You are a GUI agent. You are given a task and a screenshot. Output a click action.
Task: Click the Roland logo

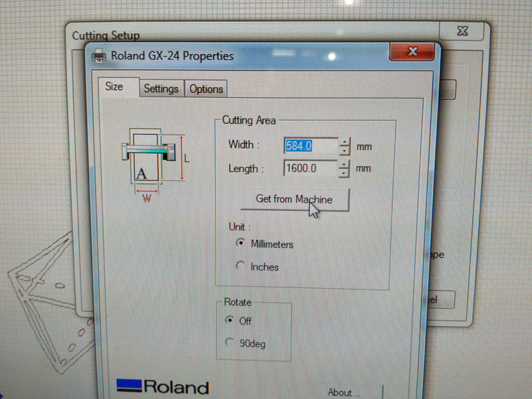pyautogui.click(x=163, y=387)
